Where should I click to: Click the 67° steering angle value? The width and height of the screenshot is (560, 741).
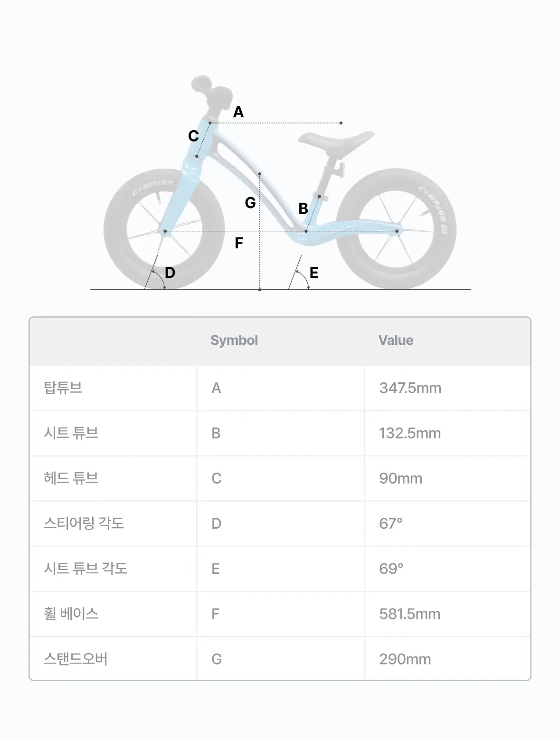click(x=391, y=523)
